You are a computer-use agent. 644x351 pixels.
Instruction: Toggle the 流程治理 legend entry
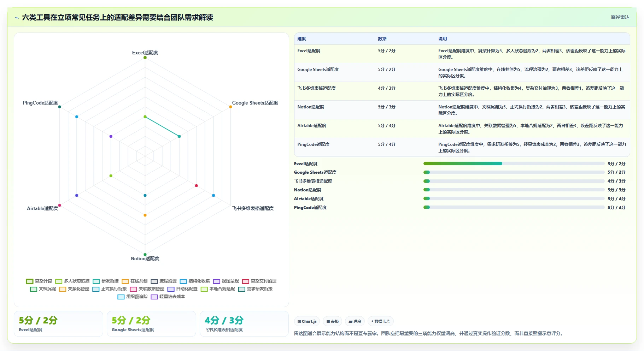(x=164, y=281)
